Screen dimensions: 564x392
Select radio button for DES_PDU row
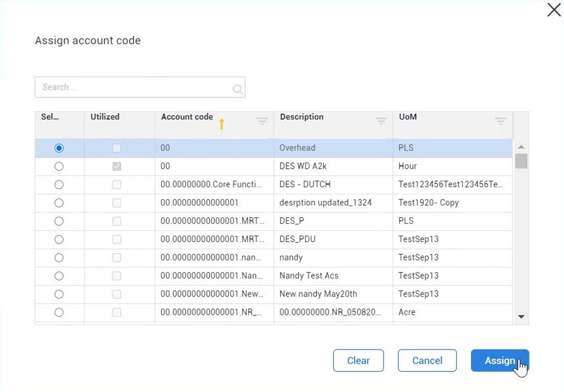(59, 240)
